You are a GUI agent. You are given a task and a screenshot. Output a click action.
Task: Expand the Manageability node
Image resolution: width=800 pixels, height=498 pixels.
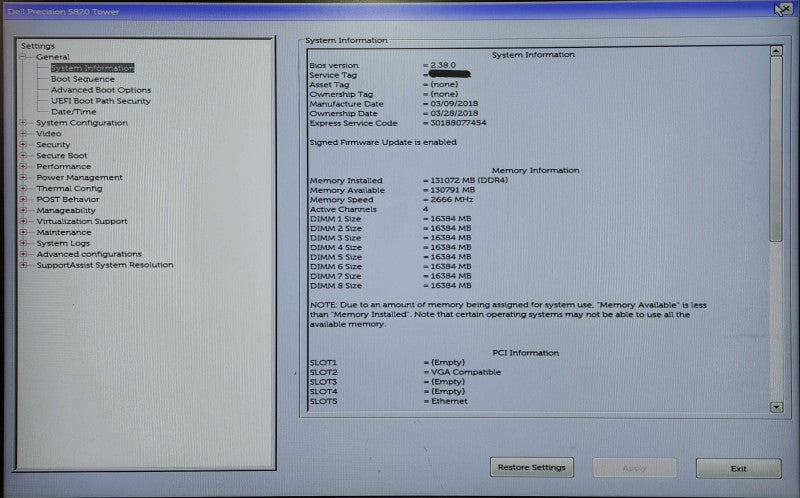22,210
